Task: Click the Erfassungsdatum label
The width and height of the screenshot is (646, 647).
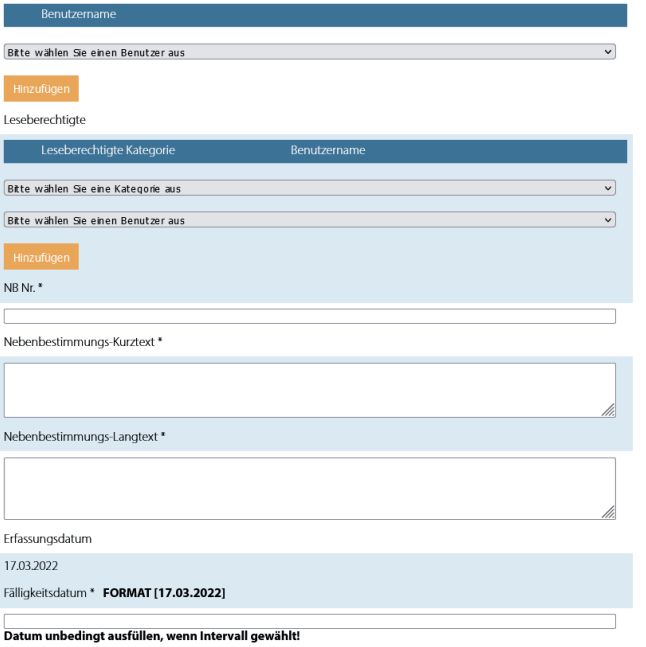Action: click(48, 539)
